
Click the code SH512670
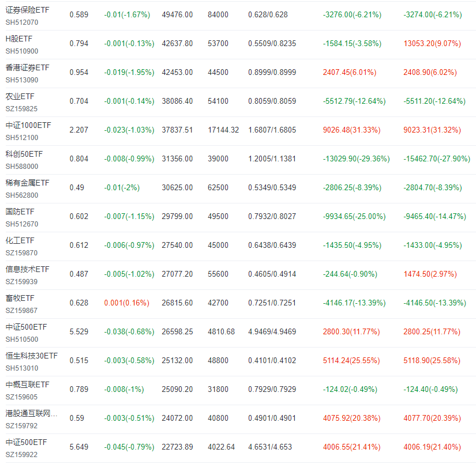click(22, 224)
